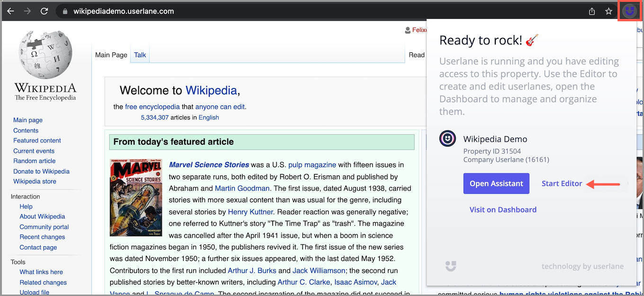This screenshot has width=644, height=296.
Task: Click the Property ID 31504 text
Action: (492, 151)
